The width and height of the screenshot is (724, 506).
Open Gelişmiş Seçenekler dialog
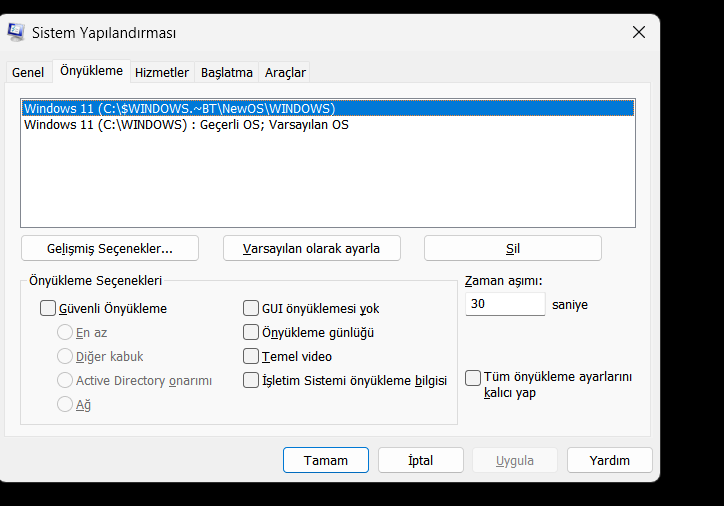point(110,248)
